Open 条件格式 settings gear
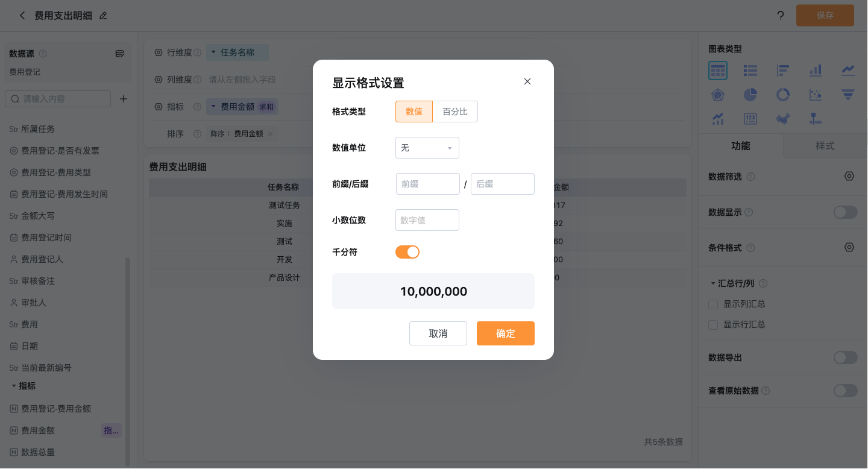 pos(849,248)
